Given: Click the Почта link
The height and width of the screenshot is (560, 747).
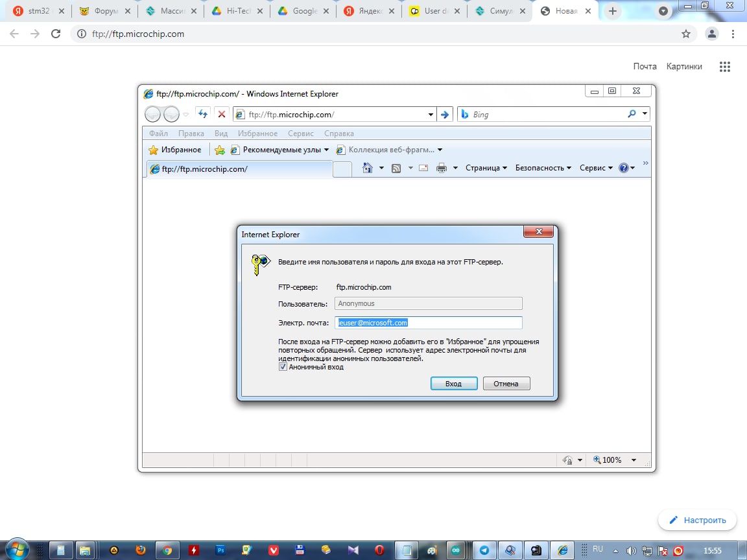Looking at the screenshot, I should tap(645, 66).
